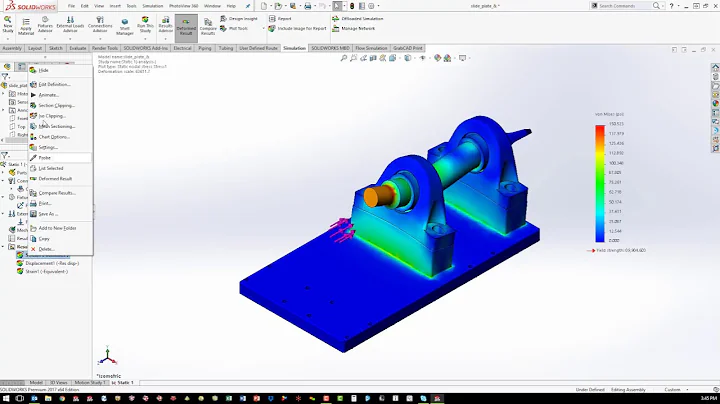Screen dimensions: 720x404
Task: Switch to the Motion Study 1 bottom tab
Action: click(90, 382)
